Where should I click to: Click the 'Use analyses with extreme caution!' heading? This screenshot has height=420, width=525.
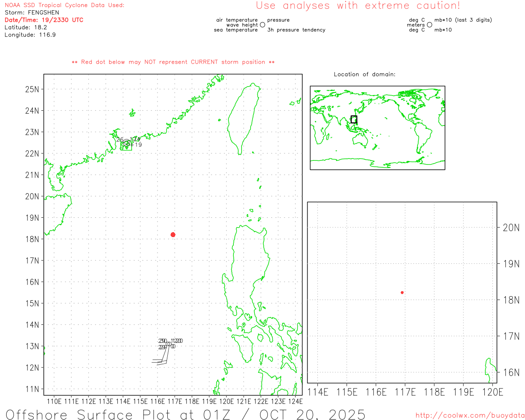[x=358, y=6]
